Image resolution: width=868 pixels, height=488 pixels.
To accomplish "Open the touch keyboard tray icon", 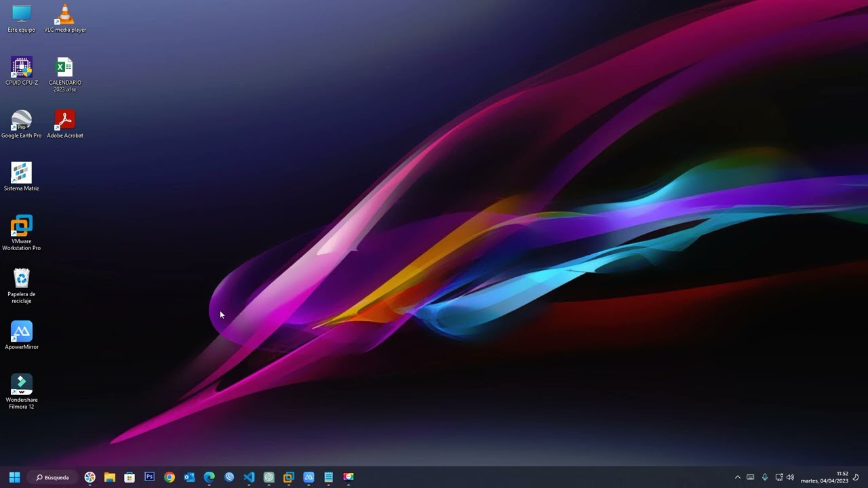I will [x=751, y=477].
